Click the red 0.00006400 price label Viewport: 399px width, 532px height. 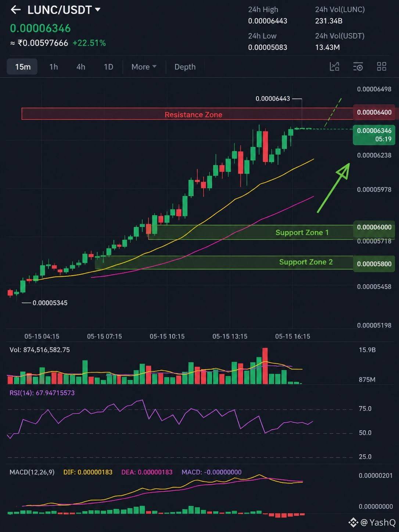(374, 112)
